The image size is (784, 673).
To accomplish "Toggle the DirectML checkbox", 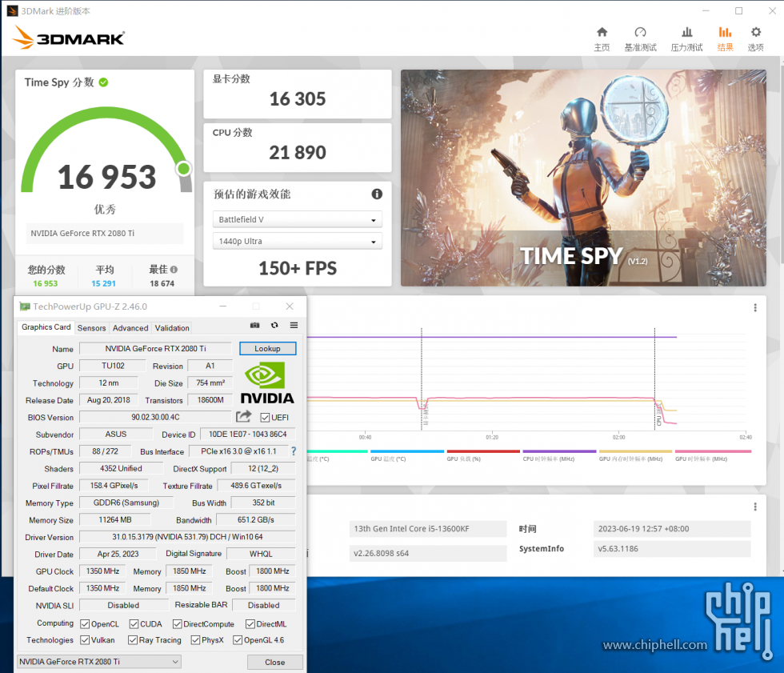I will (x=250, y=624).
